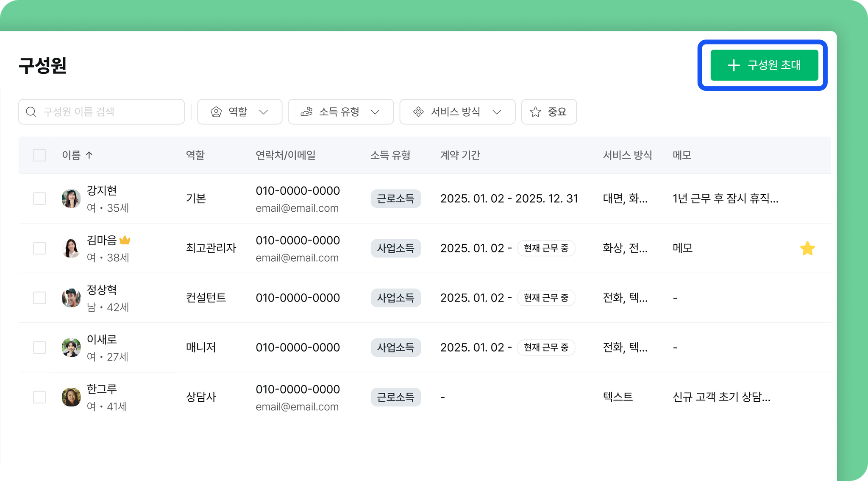The height and width of the screenshot is (481, 868).
Task: Open member name 강지현
Action: [x=102, y=190]
